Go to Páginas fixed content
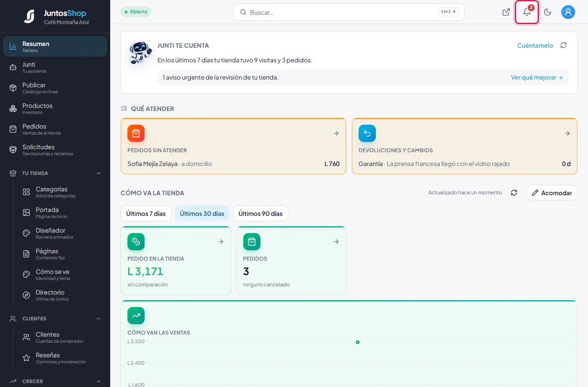Image resolution: width=588 pixels, height=387 pixels. tap(62, 254)
